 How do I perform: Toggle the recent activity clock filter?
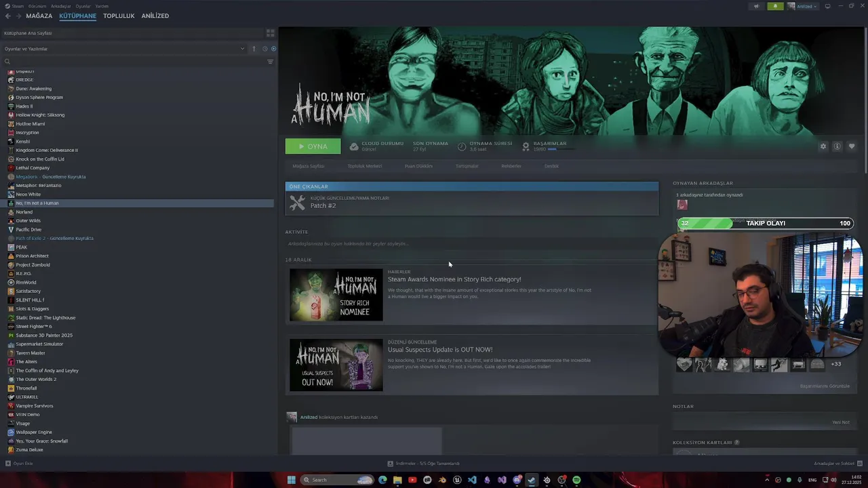[x=264, y=49]
